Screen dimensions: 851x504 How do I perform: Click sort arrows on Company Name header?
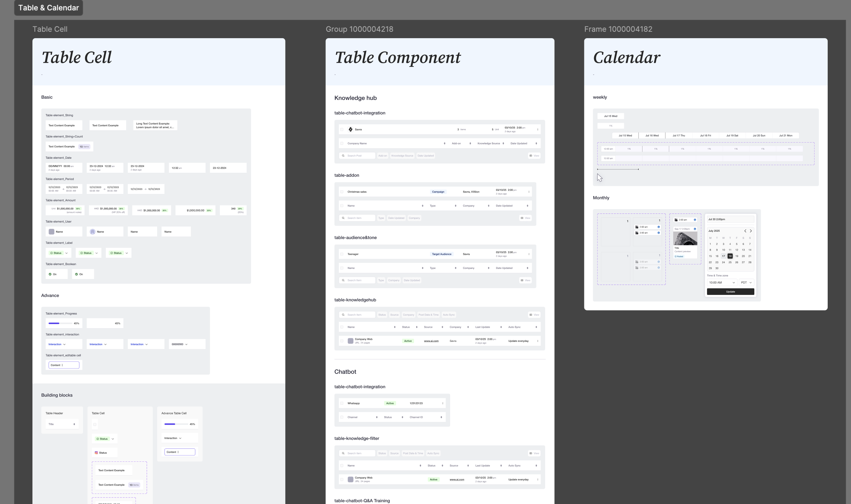point(444,143)
